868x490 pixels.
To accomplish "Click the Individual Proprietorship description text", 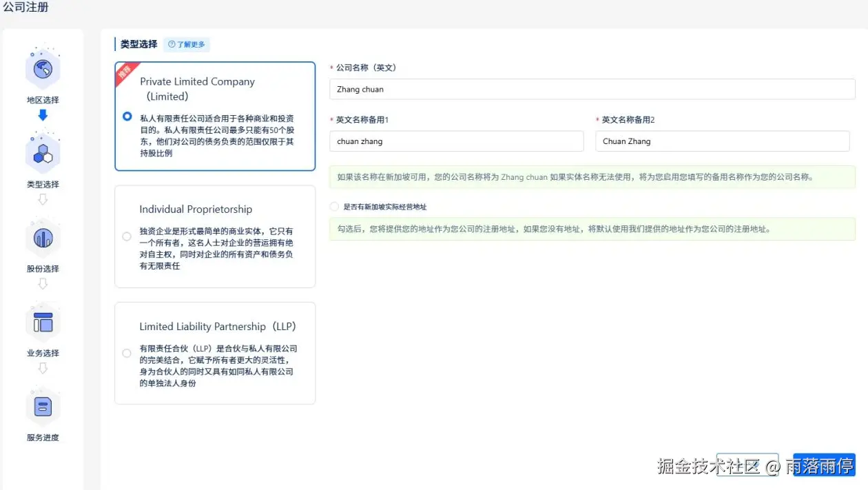I will [216, 249].
